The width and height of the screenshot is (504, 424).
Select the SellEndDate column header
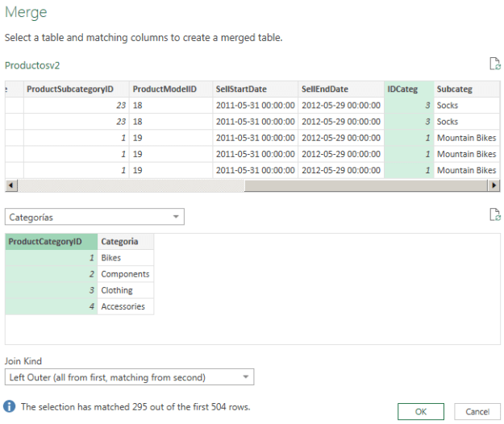pyautogui.click(x=340, y=89)
